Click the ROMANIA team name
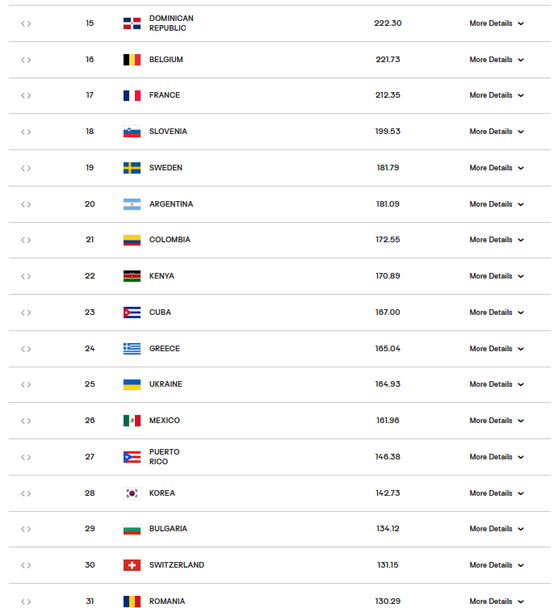This screenshot has width=558, height=608. (x=167, y=601)
